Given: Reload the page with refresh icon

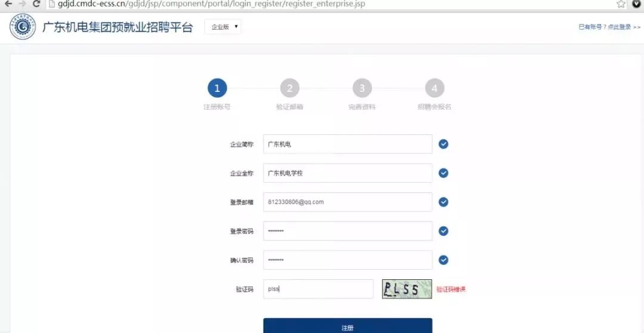Looking at the screenshot, I should [36, 4].
